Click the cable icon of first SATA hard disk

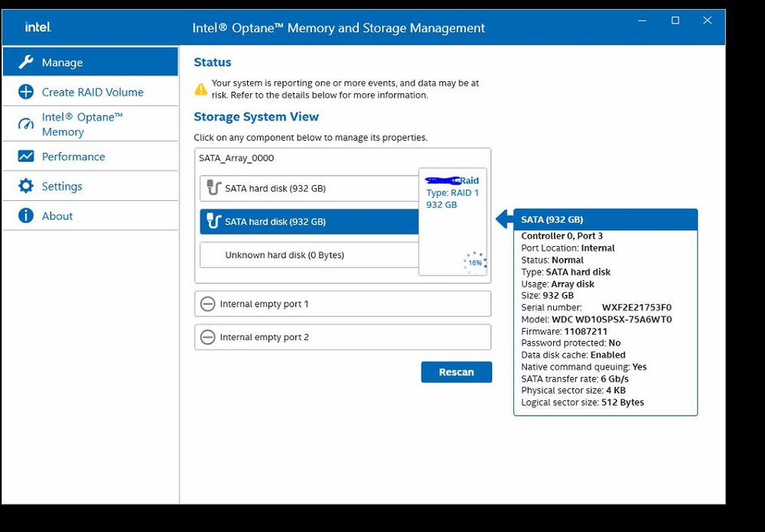[213, 188]
